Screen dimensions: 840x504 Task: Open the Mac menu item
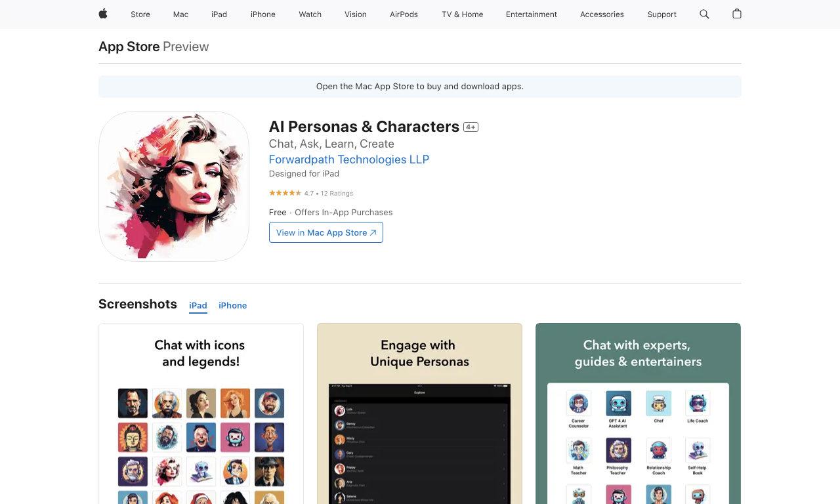(x=180, y=14)
